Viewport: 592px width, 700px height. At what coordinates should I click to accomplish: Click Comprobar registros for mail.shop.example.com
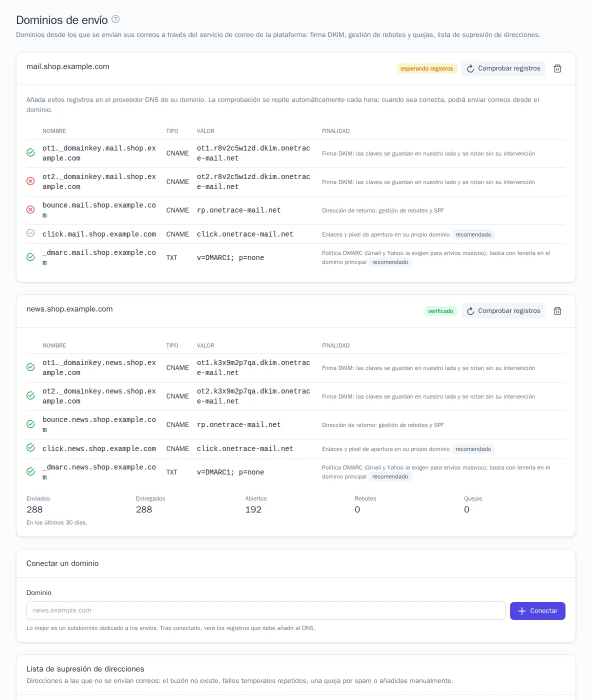pyautogui.click(x=503, y=68)
